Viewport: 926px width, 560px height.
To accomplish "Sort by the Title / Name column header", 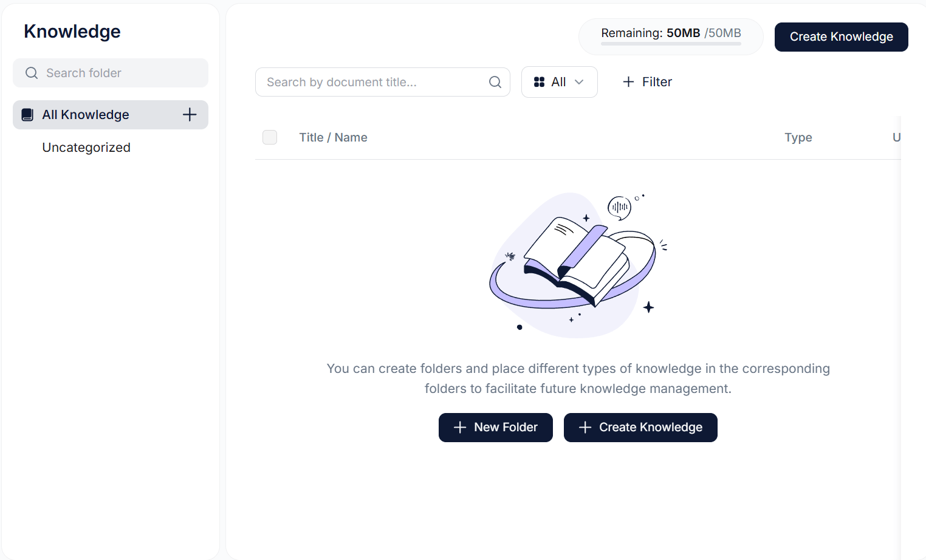I will click(x=333, y=137).
